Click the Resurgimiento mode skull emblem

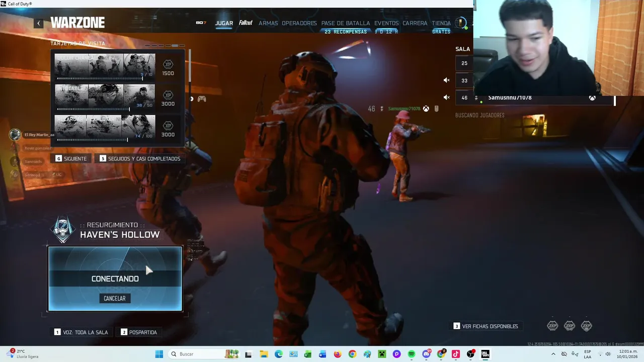coord(63,230)
